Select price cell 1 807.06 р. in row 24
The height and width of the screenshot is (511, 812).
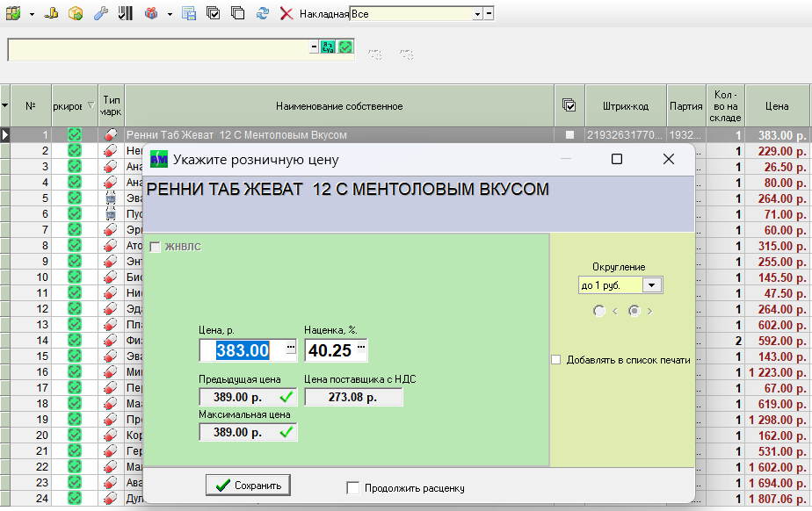(777, 499)
